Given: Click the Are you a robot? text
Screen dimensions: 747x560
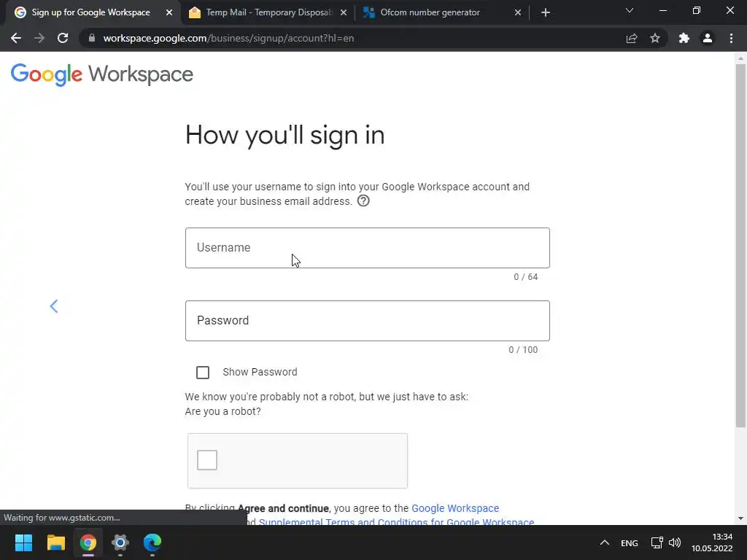Looking at the screenshot, I should pyautogui.click(x=223, y=411).
